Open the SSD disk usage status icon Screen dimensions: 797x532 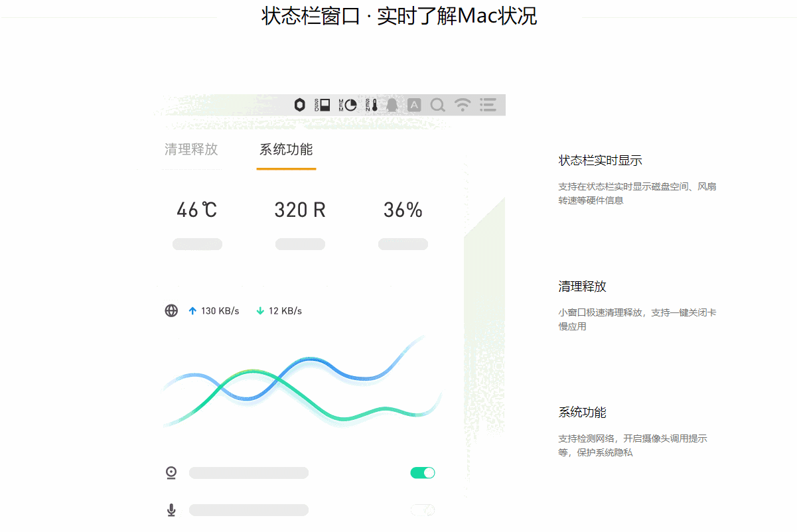coord(322,105)
